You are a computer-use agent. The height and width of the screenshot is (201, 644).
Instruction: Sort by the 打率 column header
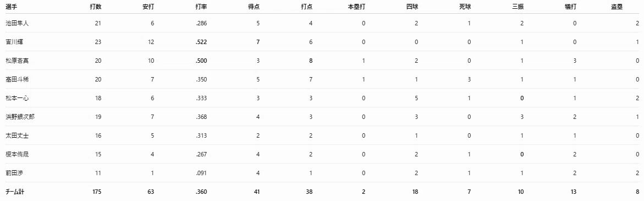(x=201, y=7)
